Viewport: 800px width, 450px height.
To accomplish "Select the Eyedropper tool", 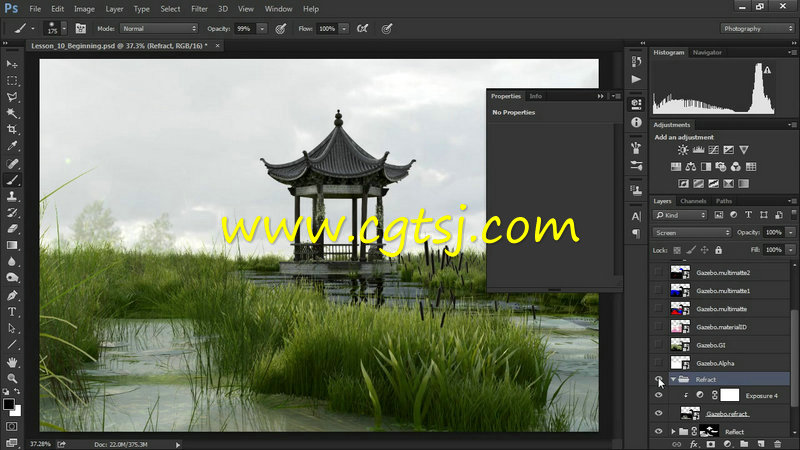I will (x=12, y=146).
